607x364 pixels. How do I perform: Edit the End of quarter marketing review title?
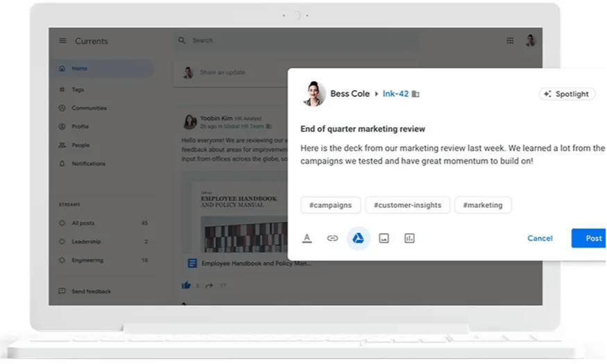coord(363,129)
